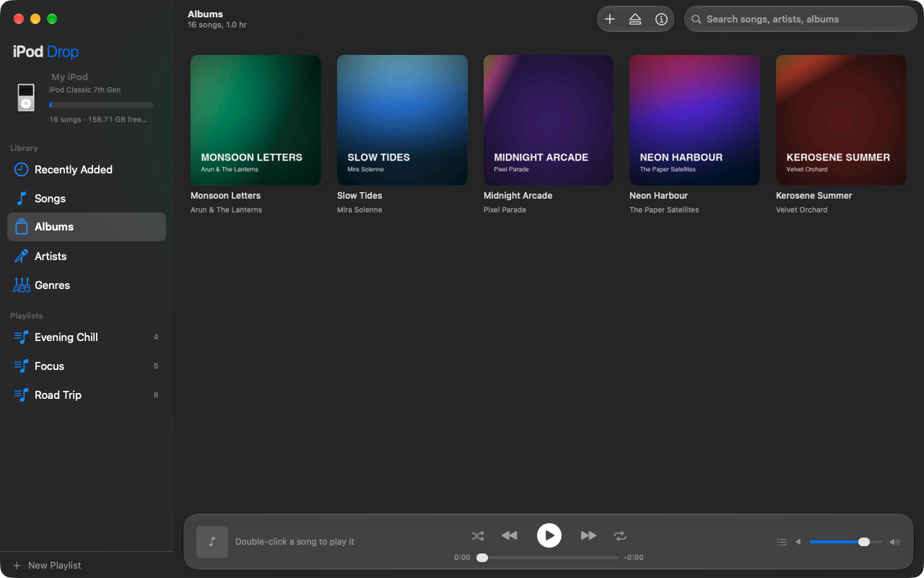Click artist name Arun & The Lanterns below cover
924x578 pixels.
click(226, 210)
